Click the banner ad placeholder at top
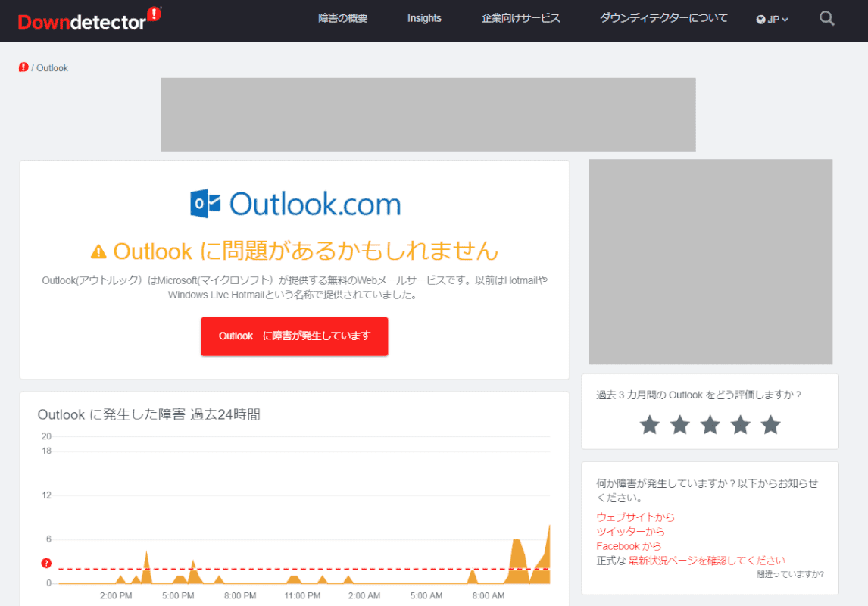This screenshot has height=606, width=868. coord(429,114)
